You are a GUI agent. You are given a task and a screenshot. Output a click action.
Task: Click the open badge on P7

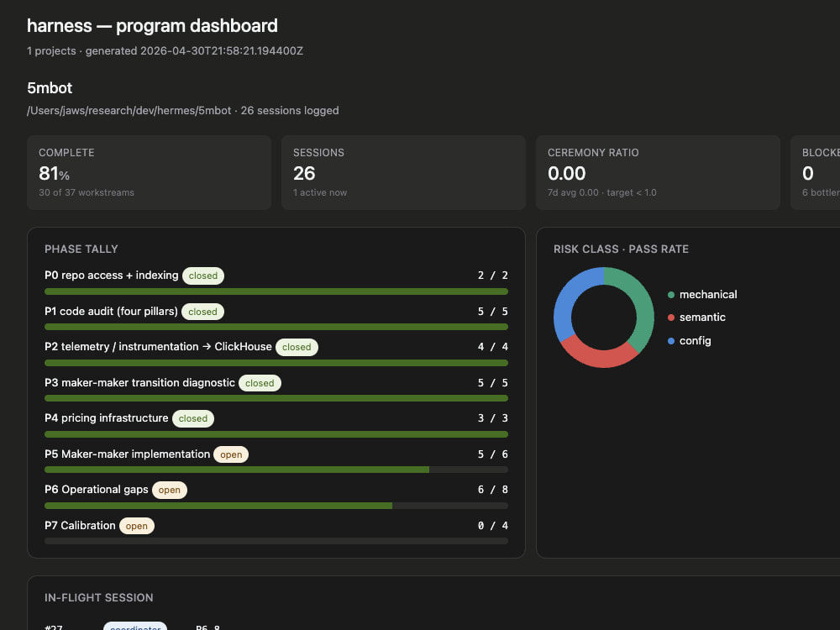pos(137,526)
